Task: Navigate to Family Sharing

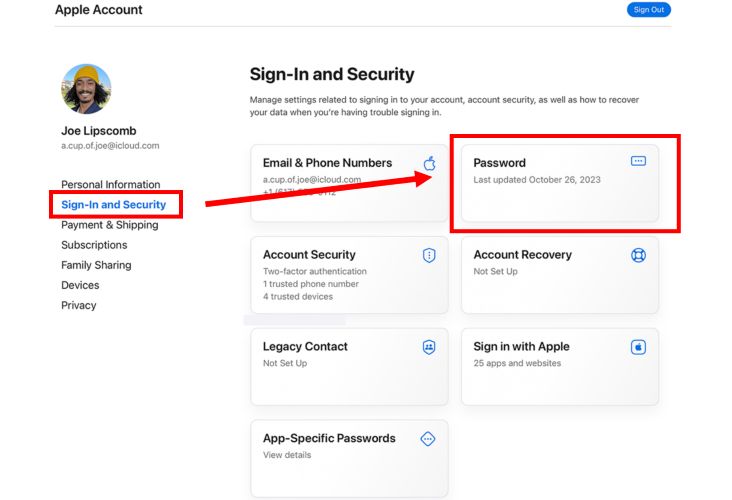Action: (96, 265)
